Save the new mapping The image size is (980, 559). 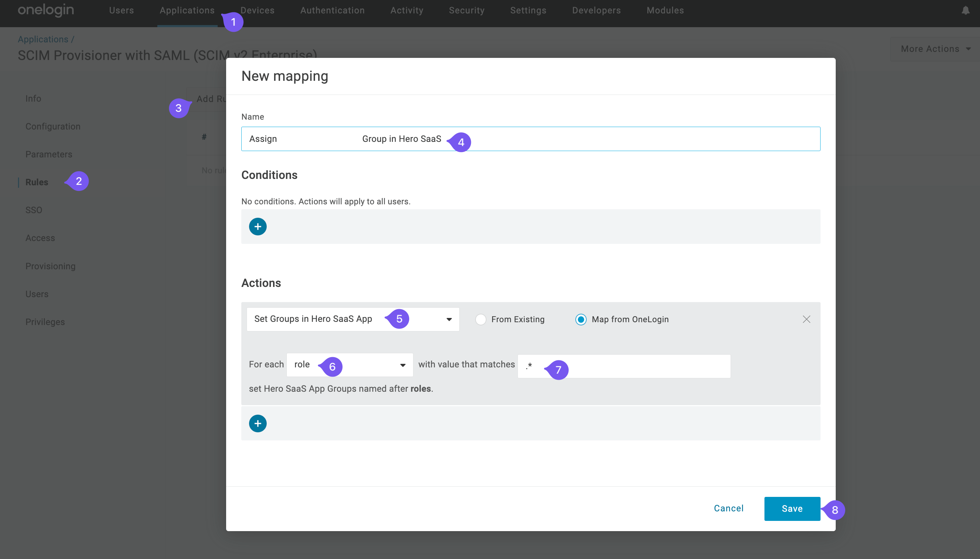pyautogui.click(x=792, y=508)
